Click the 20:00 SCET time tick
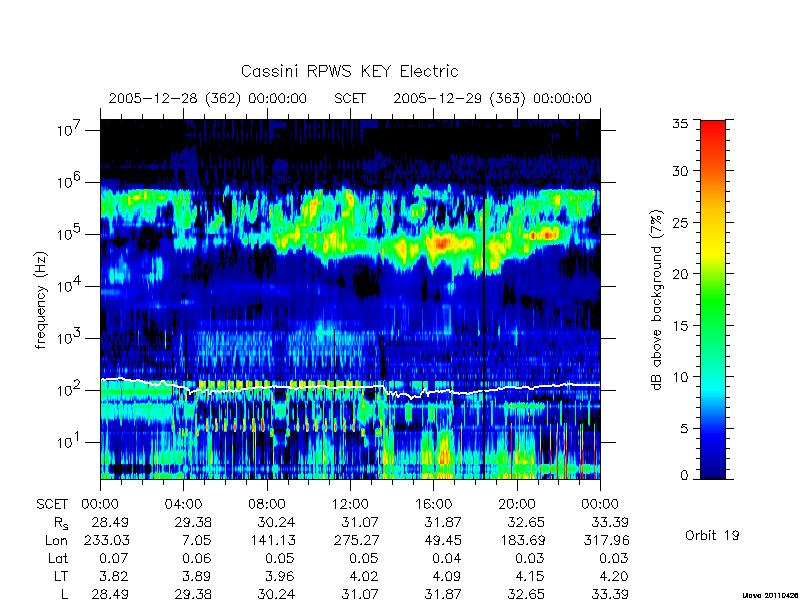 pyautogui.click(x=517, y=504)
